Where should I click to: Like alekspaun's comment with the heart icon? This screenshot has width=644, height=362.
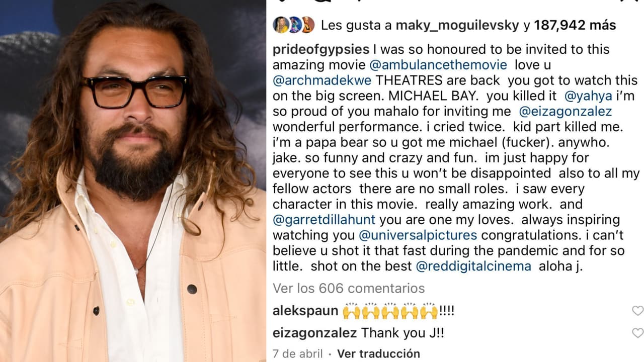636,311
